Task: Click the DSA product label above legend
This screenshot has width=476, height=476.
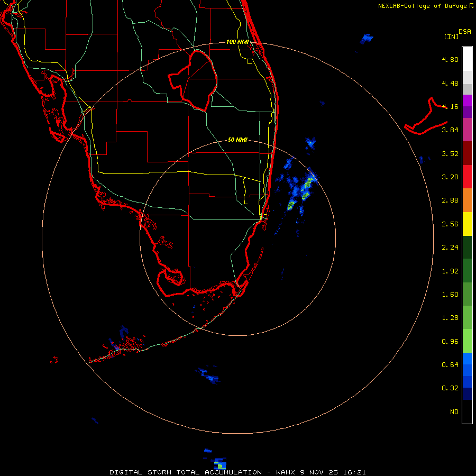Action: tap(465, 32)
